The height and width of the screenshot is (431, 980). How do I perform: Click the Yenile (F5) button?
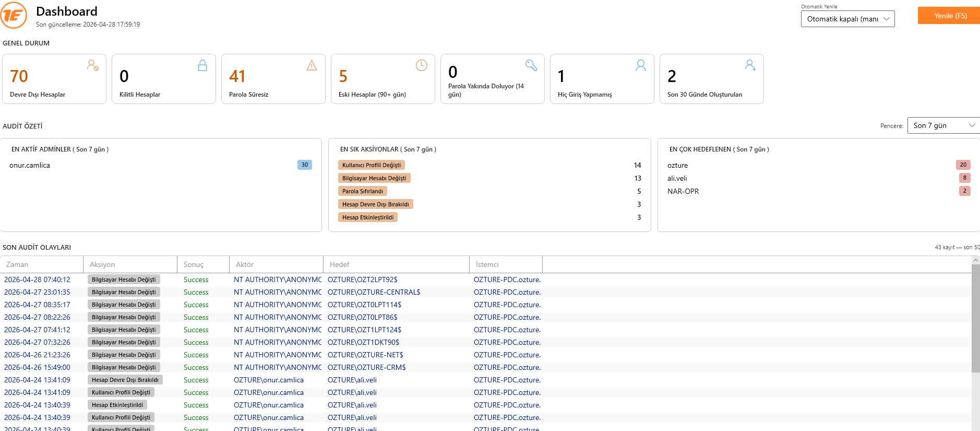[x=949, y=16]
